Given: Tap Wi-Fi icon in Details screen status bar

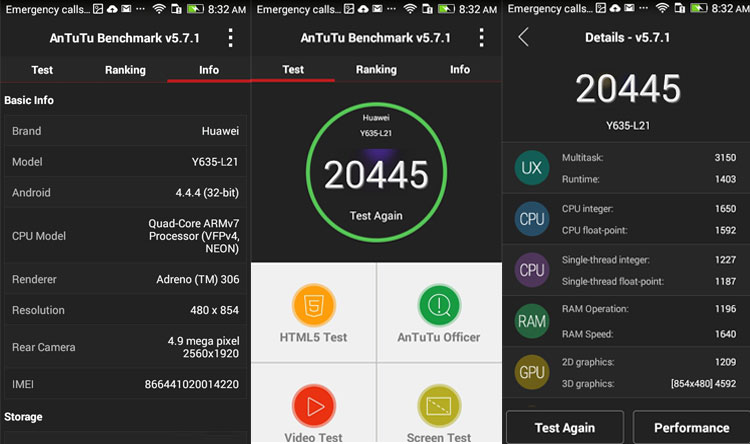Looking at the screenshot, I should pyautogui.click(x=662, y=8).
